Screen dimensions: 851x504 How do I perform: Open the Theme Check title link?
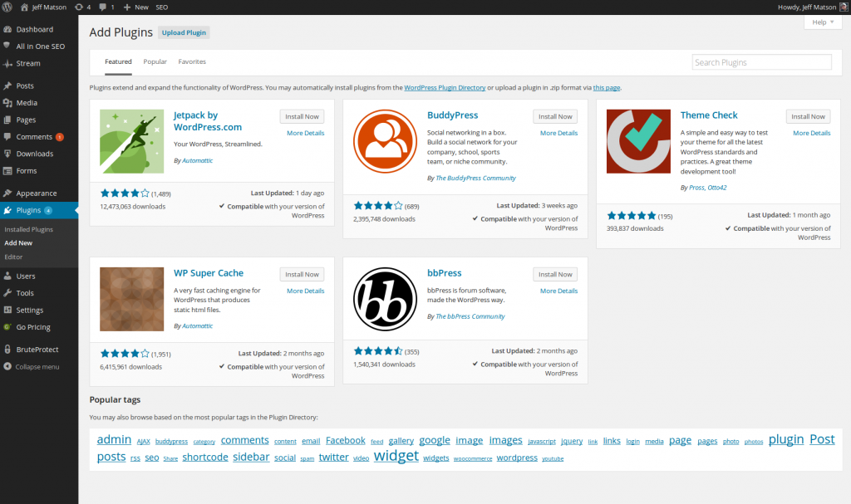[x=709, y=115]
